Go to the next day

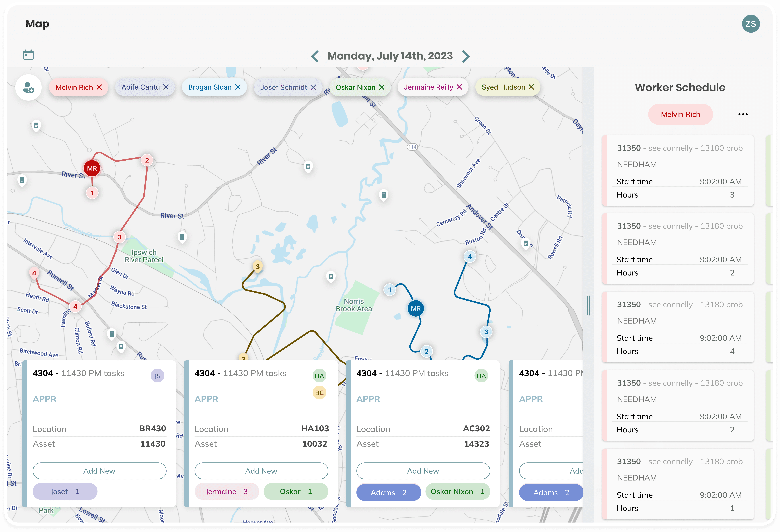[465, 56]
